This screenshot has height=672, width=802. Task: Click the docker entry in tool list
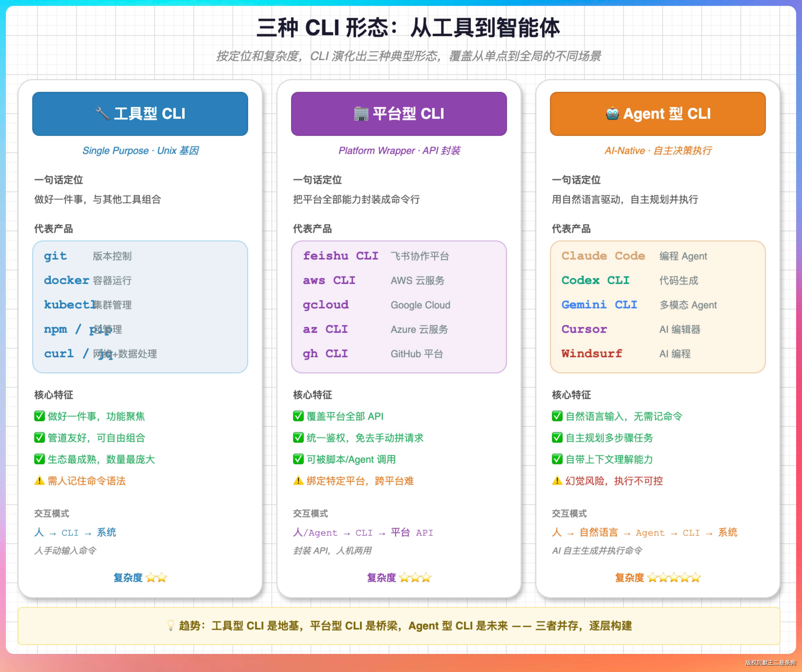[66, 280]
